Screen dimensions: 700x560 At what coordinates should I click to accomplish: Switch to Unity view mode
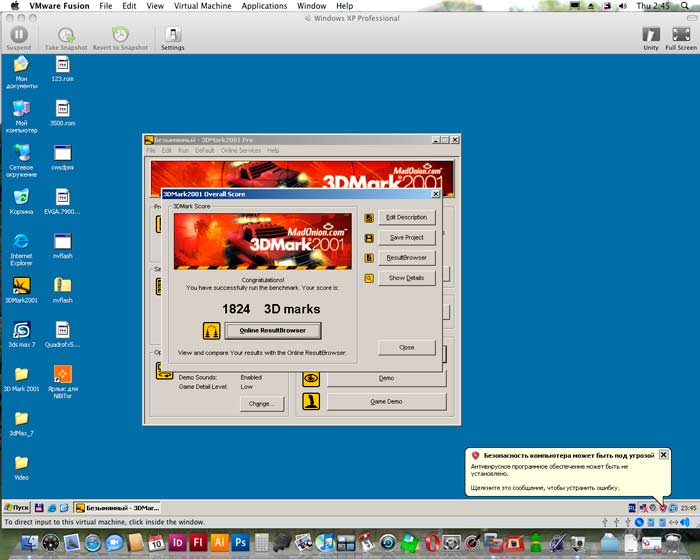(651, 38)
